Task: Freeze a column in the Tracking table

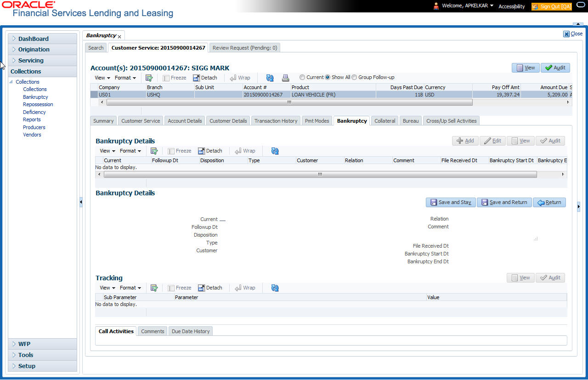Action: pos(180,288)
